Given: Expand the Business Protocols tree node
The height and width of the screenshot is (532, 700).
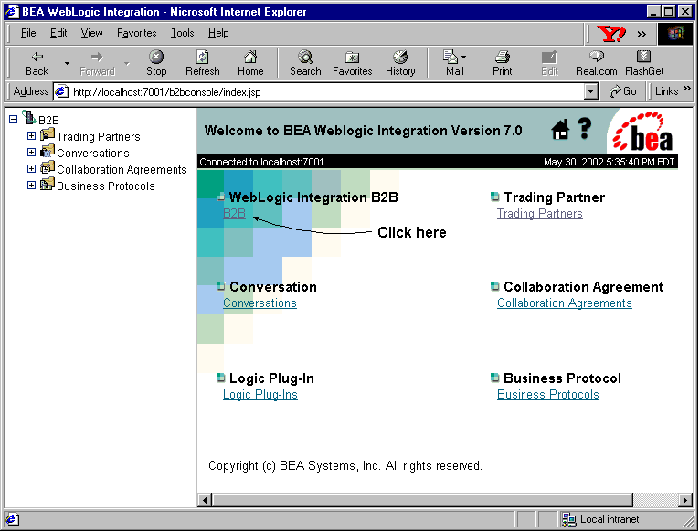Looking at the screenshot, I should [31, 185].
